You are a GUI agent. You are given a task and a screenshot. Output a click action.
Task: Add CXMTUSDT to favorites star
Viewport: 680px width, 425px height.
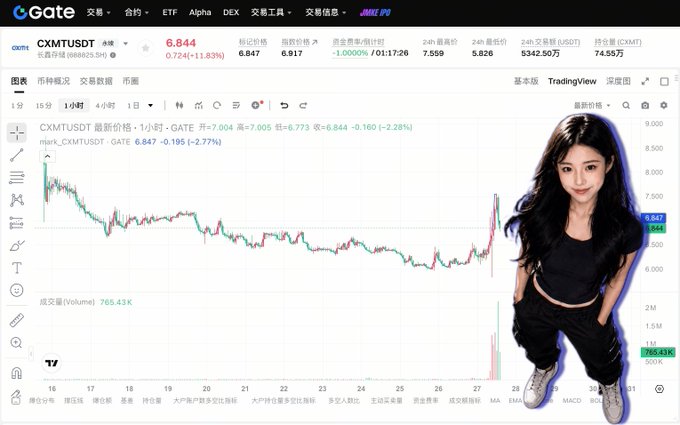146,48
